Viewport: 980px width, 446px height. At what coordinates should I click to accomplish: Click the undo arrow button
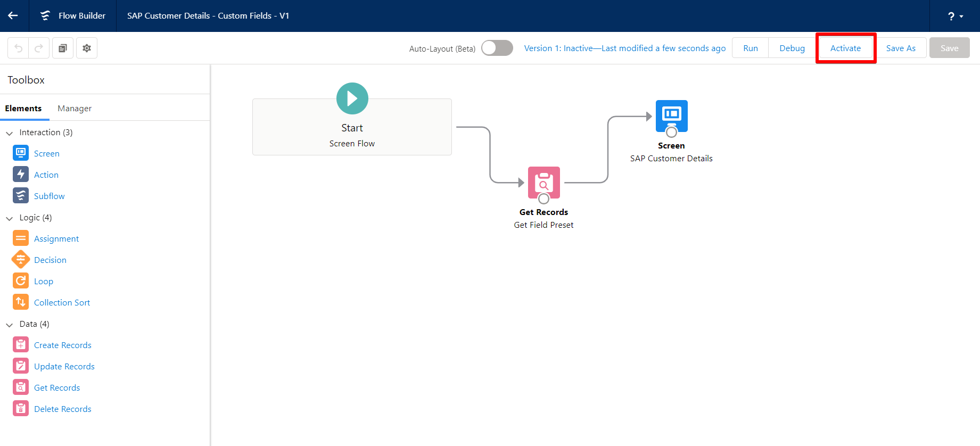coord(18,48)
